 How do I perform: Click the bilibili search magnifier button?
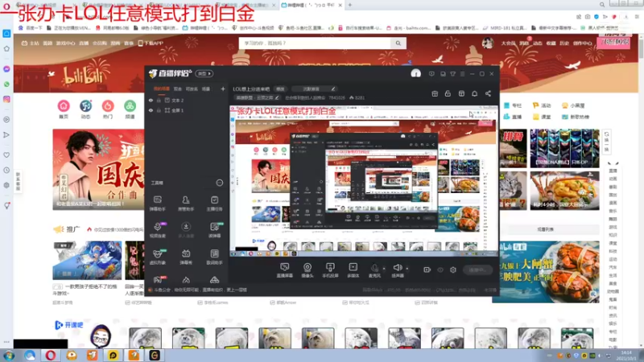[x=398, y=43]
